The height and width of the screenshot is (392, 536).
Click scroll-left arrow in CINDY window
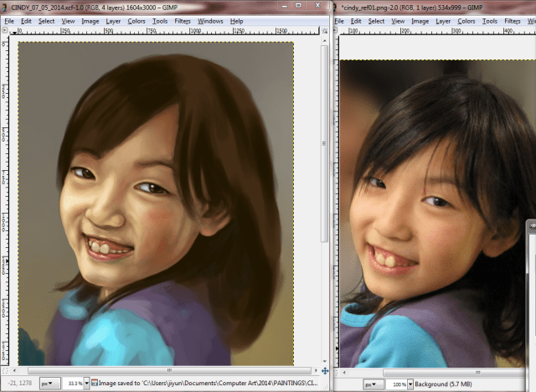(x=14, y=370)
